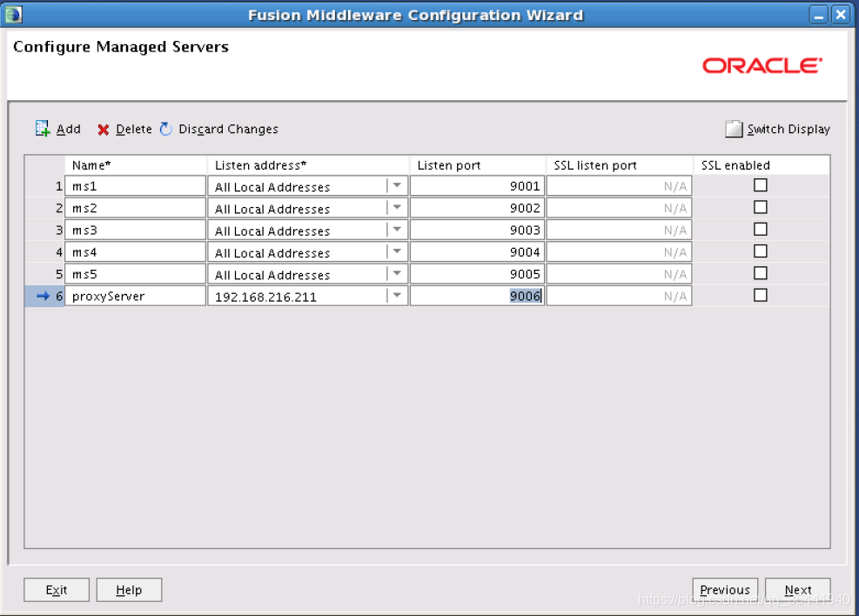Open listen address dropdown for proxyServer
This screenshot has width=859, height=616.
(397, 296)
